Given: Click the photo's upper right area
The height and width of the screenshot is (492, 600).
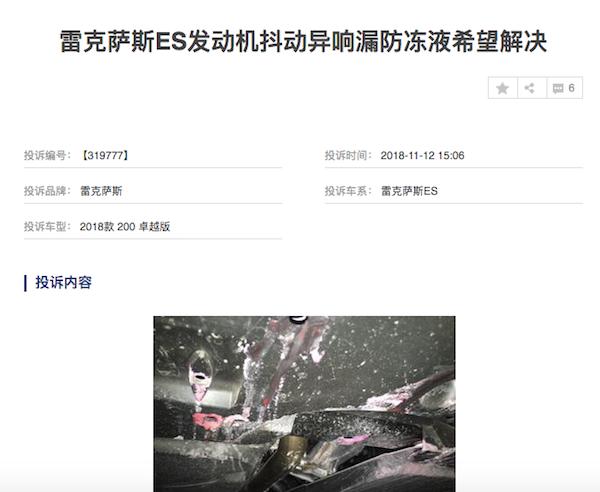Looking at the screenshot, I should coord(402,344).
